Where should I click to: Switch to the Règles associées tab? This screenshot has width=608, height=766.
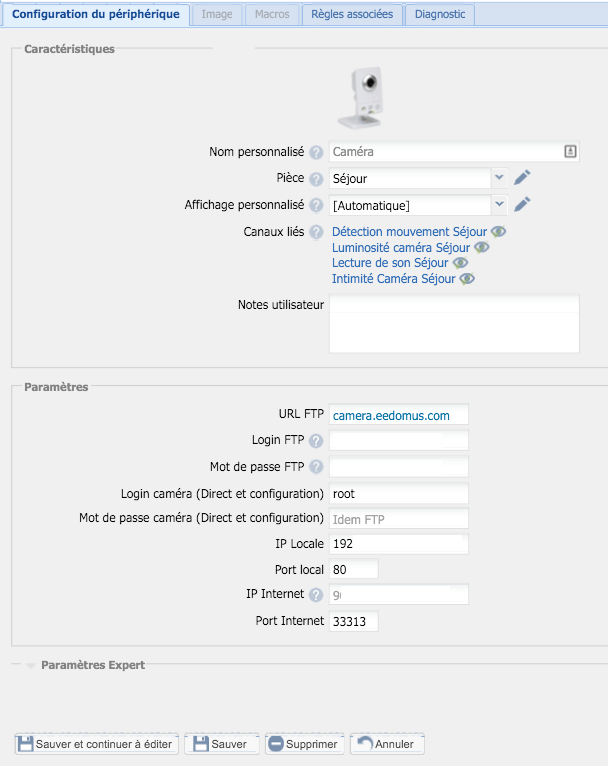pos(352,14)
